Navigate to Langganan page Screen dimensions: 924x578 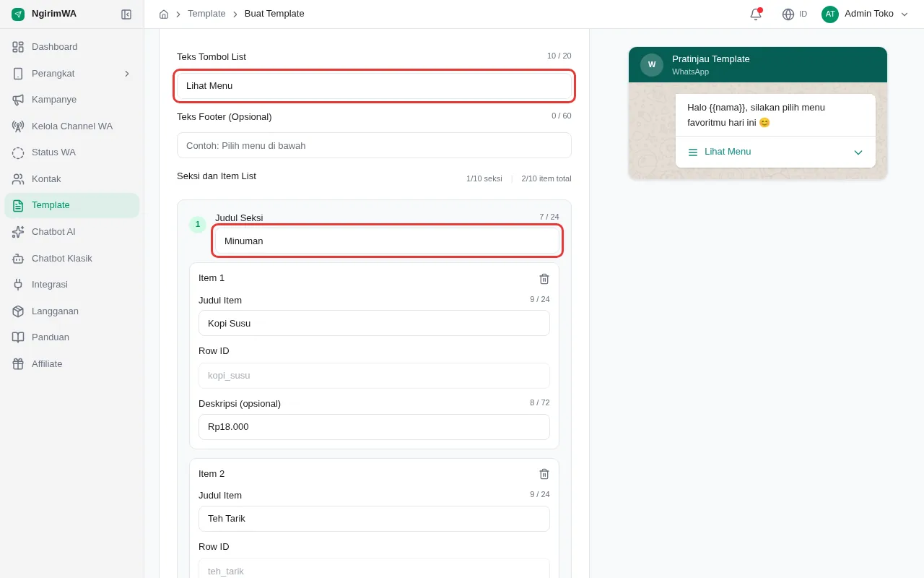pos(72,311)
